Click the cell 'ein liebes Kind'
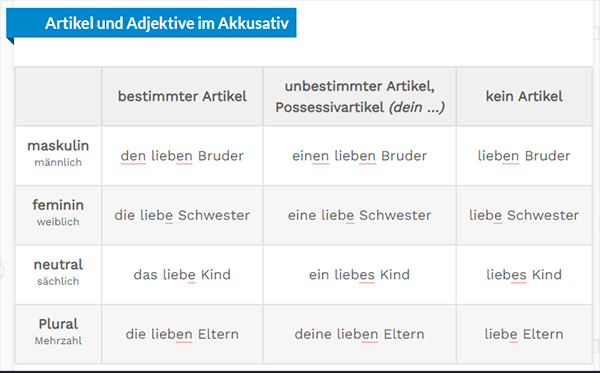 click(359, 275)
